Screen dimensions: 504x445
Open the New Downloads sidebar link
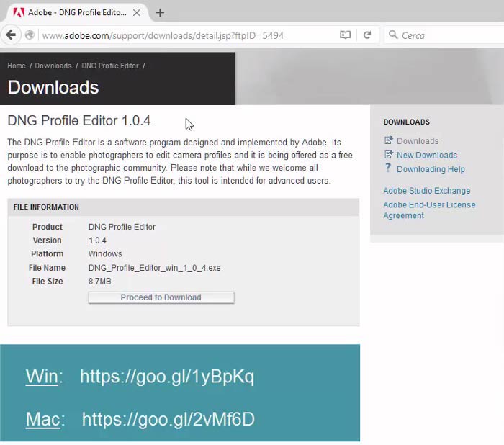click(427, 155)
